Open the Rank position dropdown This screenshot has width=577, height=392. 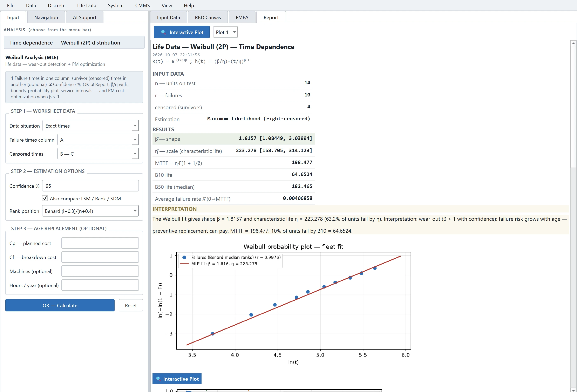[x=90, y=211]
